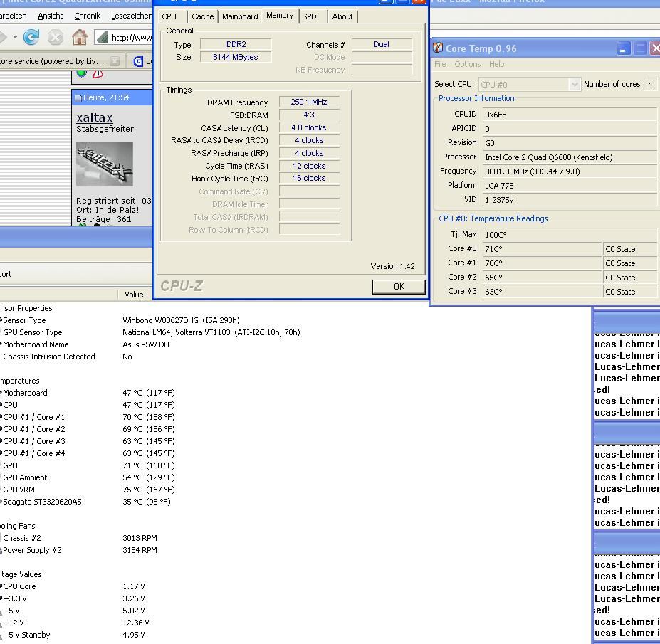The image size is (660, 644).
Task: Click the Value column header
Action: 135,295
